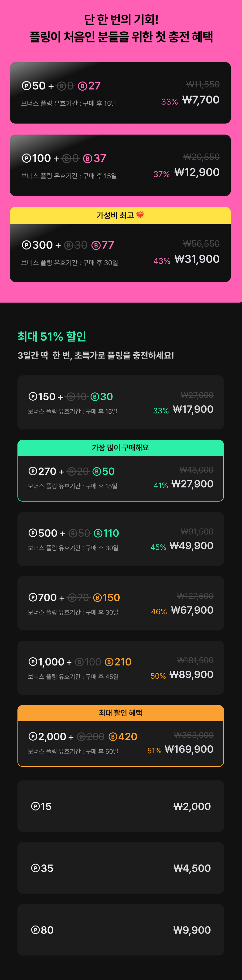Tap the green bonus coin icon beside 110

(98, 533)
